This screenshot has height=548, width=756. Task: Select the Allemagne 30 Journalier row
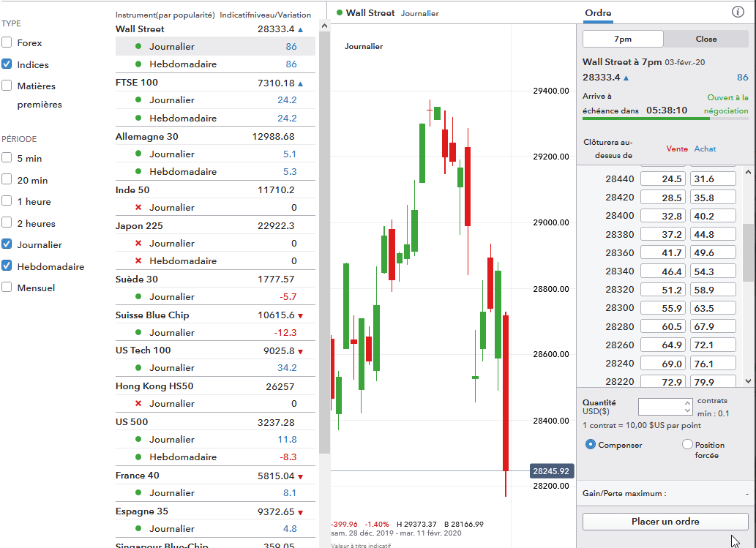[x=215, y=154]
